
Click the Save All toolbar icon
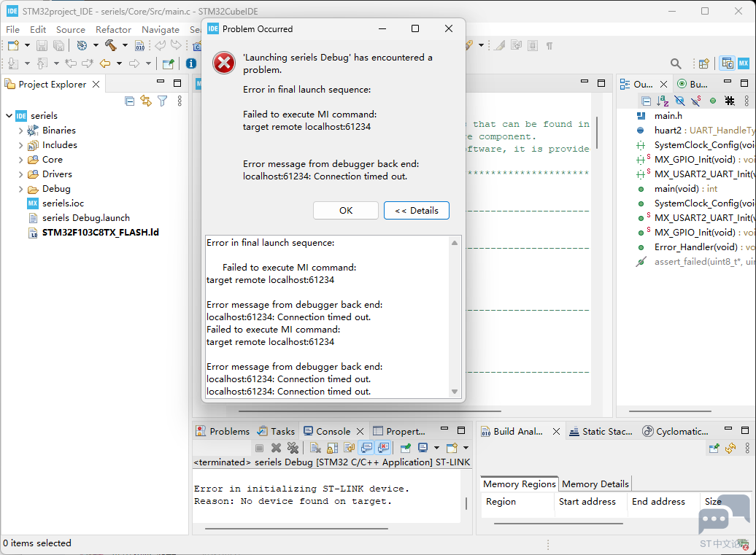pyautogui.click(x=58, y=45)
